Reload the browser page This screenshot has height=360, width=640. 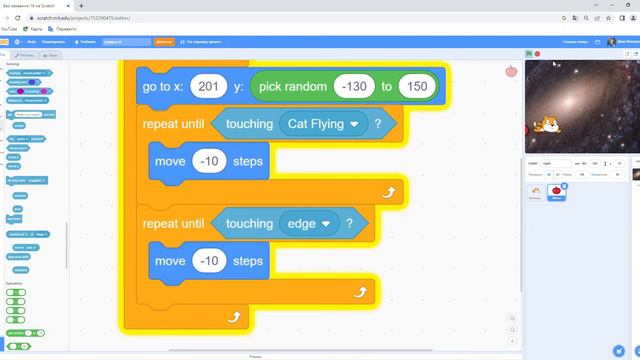click(x=18, y=18)
